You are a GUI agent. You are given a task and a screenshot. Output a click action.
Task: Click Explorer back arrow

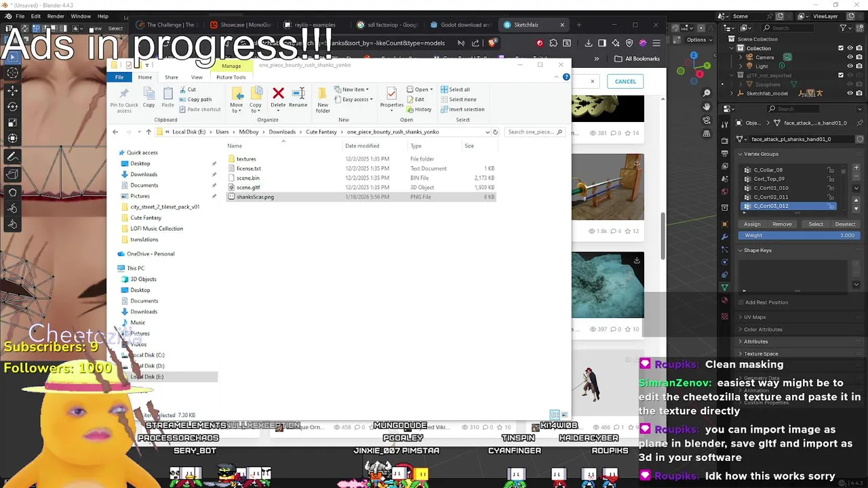pos(115,132)
